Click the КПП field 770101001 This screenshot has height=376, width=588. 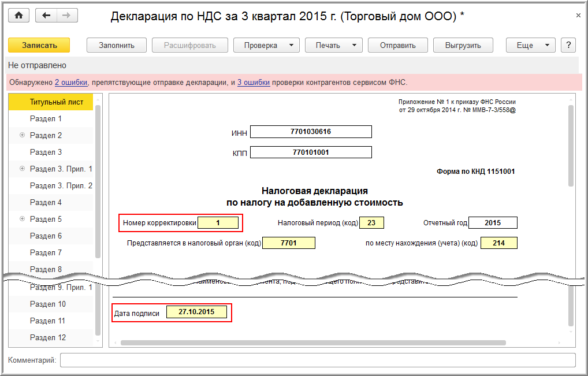click(311, 152)
